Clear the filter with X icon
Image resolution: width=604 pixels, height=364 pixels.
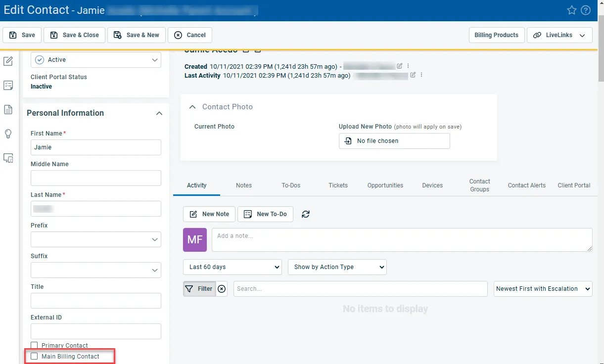pyautogui.click(x=222, y=289)
